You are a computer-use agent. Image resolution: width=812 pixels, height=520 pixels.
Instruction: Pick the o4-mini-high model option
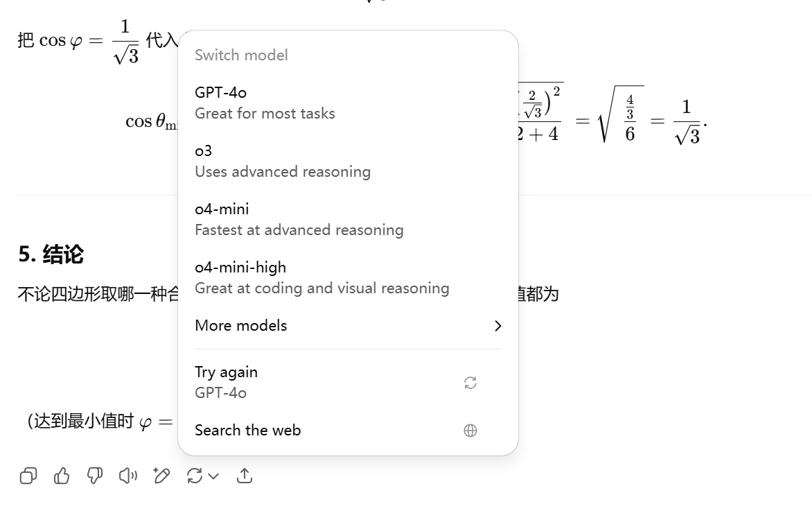(x=348, y=277)
